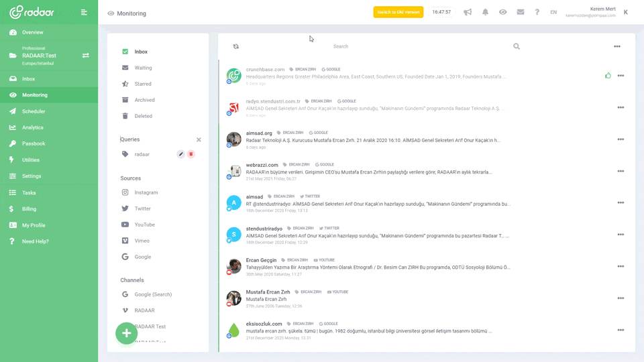This screenshot has height=362, width=644.
Task: Delete the radaar query using the red trash icon
Action: [x=191, y=154]
